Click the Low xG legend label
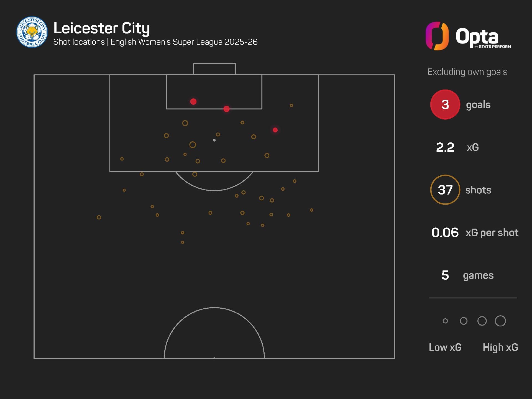 (445, 347)
